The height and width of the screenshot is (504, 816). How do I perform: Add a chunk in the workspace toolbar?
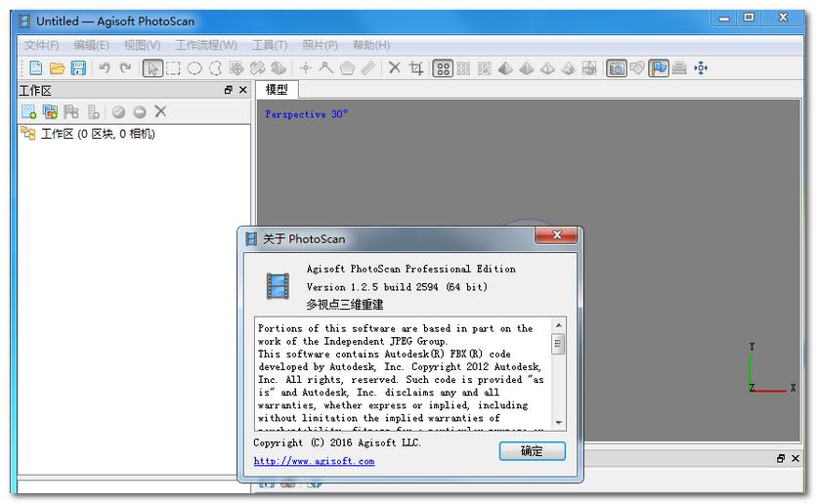28,111
